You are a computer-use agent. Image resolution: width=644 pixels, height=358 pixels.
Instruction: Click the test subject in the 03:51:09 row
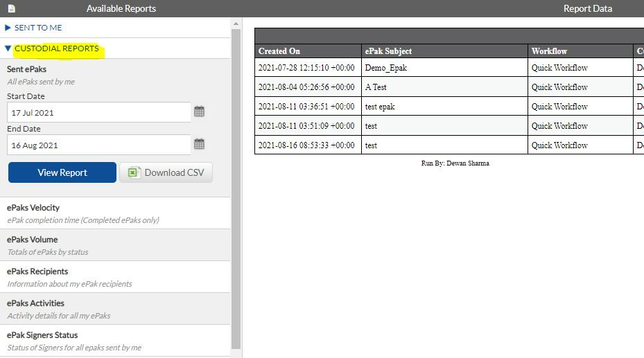[x=444, y=125]
